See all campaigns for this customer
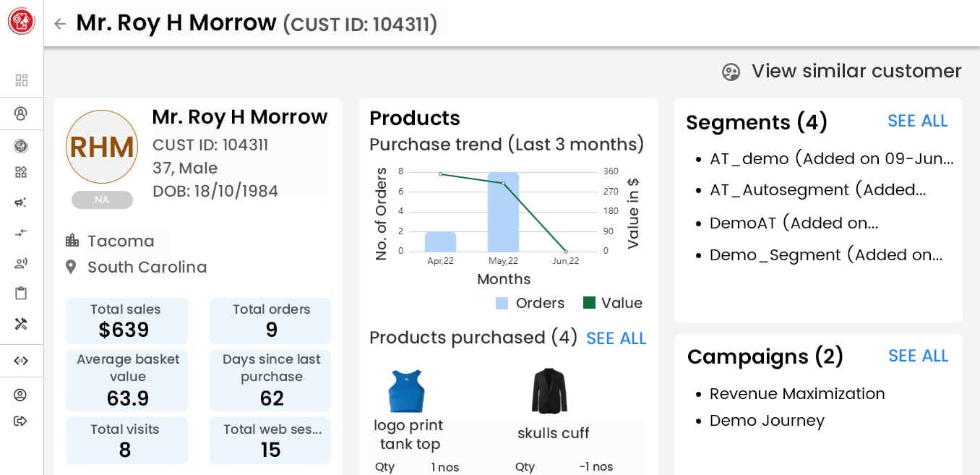This screenshot has height=475, width=980. [918, 356]
